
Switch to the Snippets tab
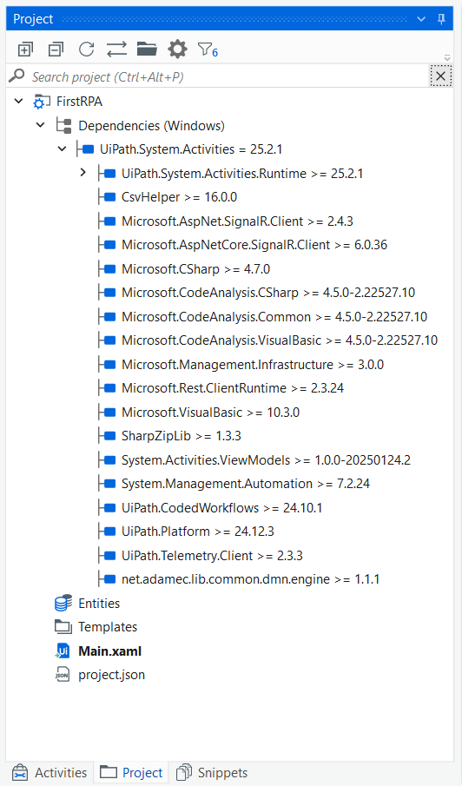(x=212, y=772)
